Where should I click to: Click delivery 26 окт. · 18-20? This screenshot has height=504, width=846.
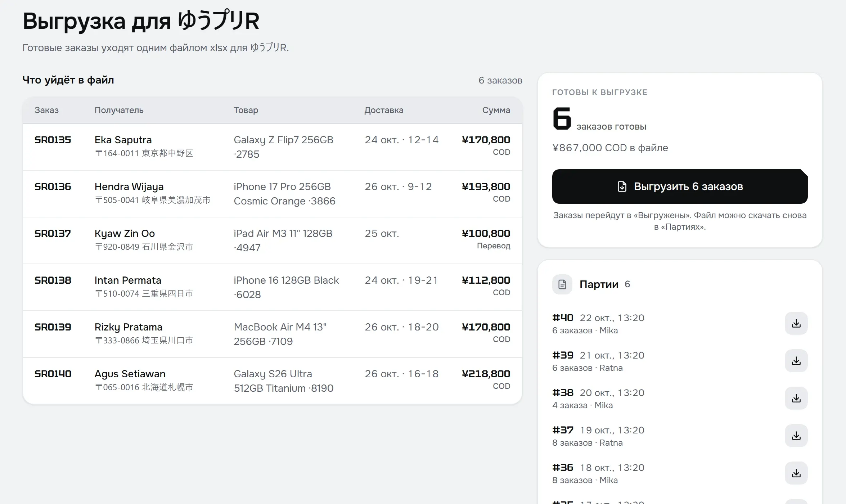(x=402, y=327)
